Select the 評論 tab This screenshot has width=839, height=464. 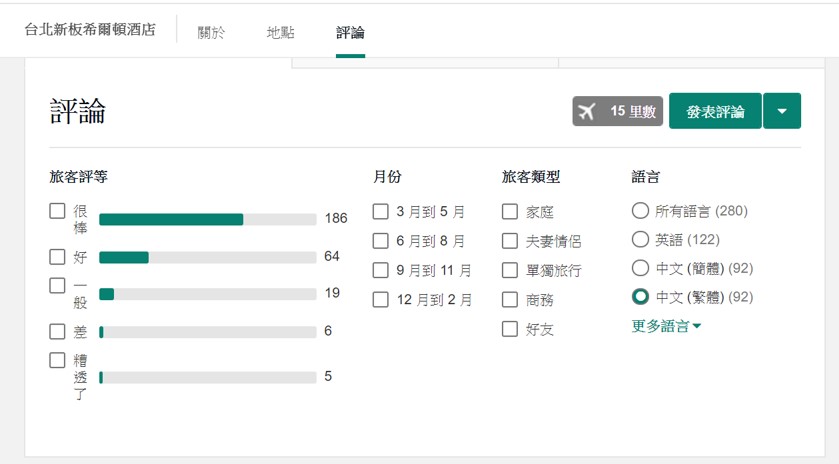coord(350,31)
